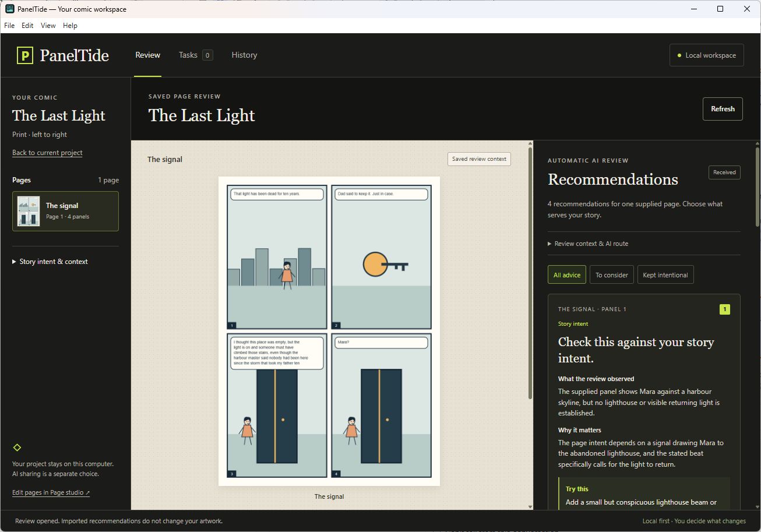This screenshot has width=761, height=532.
Task: Click panel 2 showing the key
Action: 382,257
